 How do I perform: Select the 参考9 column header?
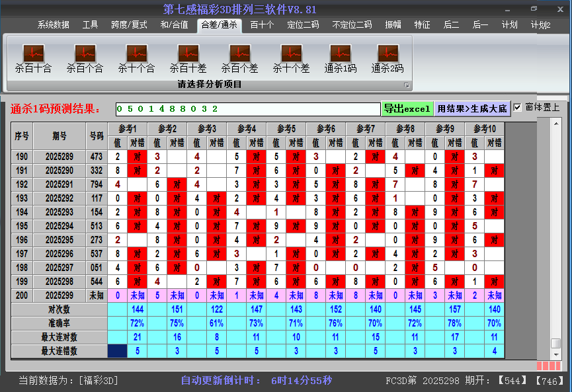(445, 128)
